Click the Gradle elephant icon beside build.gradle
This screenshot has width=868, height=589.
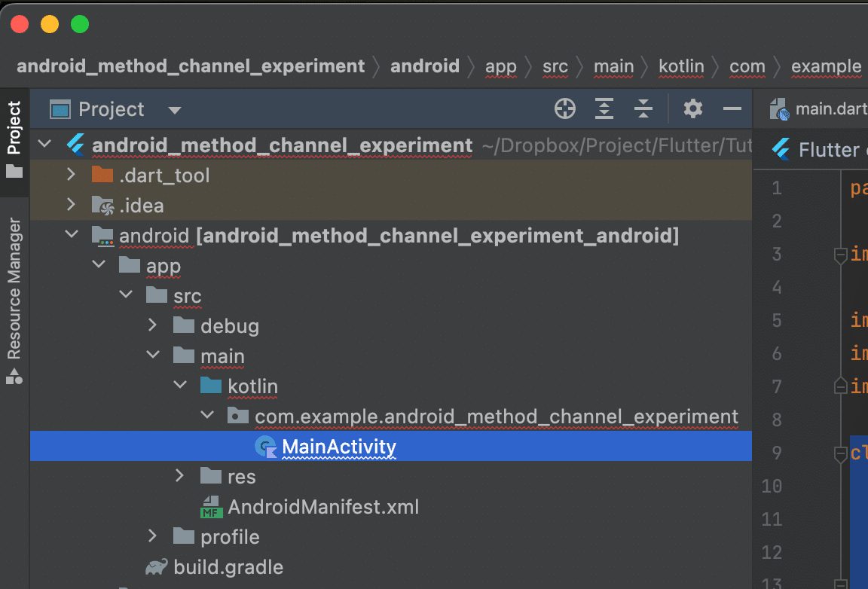[x=156, y=566]
